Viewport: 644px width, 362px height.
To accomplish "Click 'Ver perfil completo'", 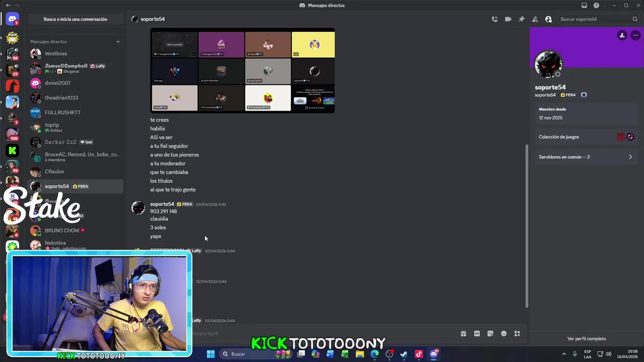I will point(587,339).
